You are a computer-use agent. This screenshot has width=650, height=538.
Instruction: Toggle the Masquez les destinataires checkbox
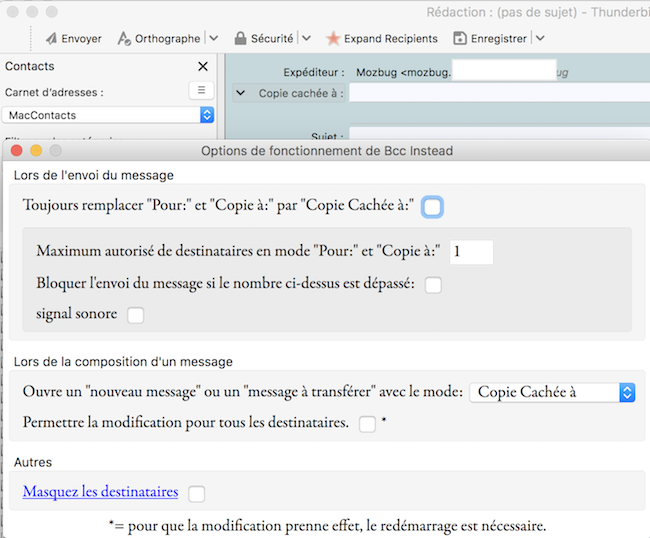(196, 494)
